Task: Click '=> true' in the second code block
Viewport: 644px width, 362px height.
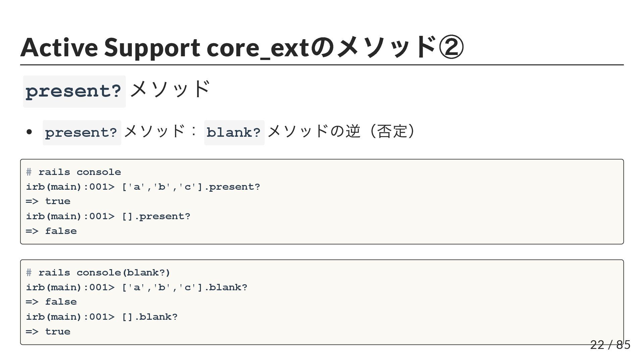Action: pyautogui.click(x=48, y=331)
